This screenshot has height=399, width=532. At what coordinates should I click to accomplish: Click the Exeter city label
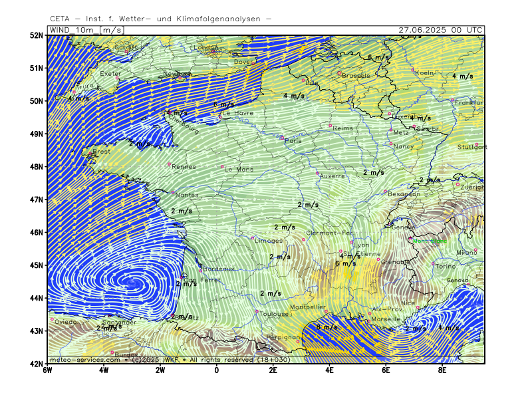(110, 74)
